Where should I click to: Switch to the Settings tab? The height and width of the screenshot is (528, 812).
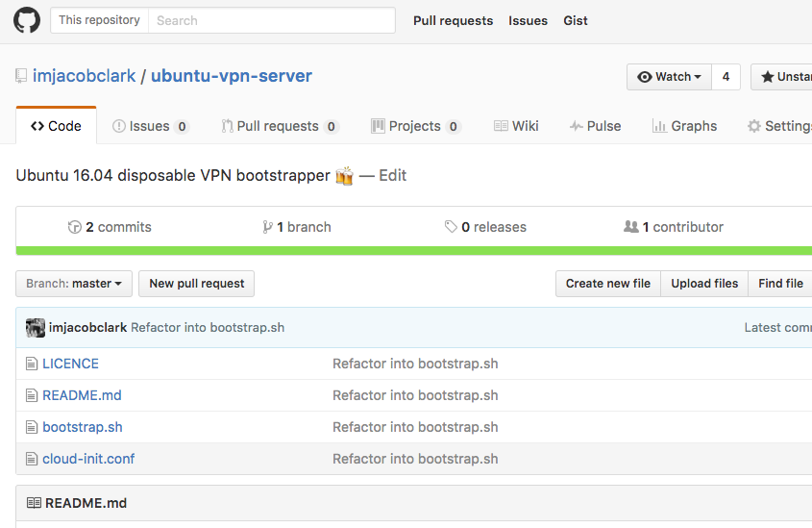pyautogui.click(x=779, y=126)
